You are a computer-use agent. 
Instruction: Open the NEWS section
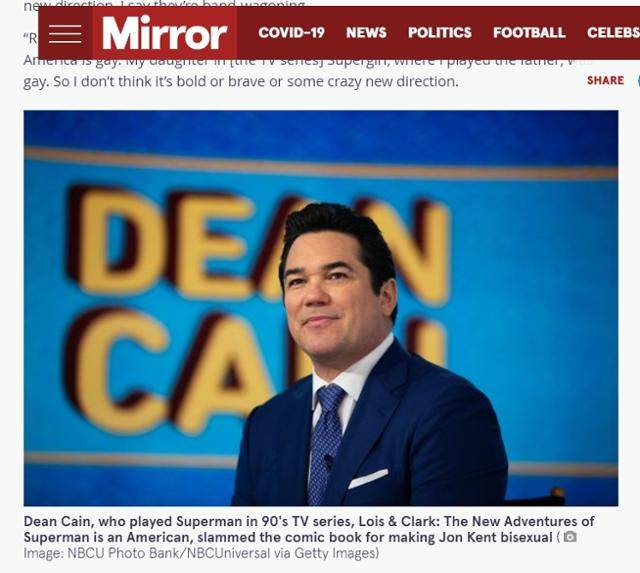pos(366,33)
